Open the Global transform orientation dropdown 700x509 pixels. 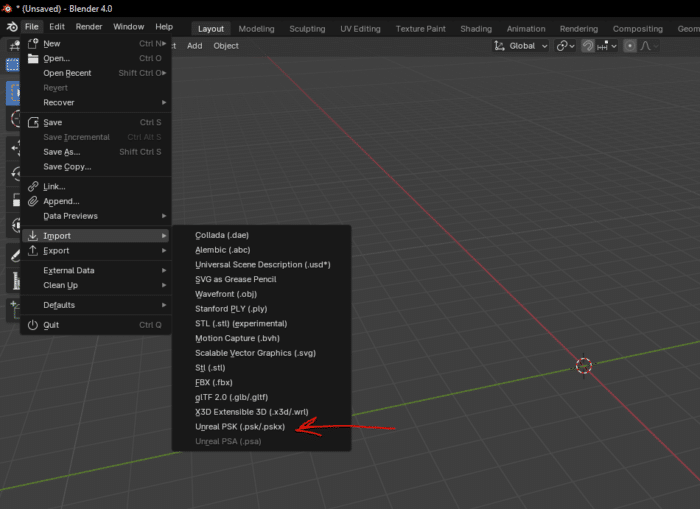click(521, 46)
